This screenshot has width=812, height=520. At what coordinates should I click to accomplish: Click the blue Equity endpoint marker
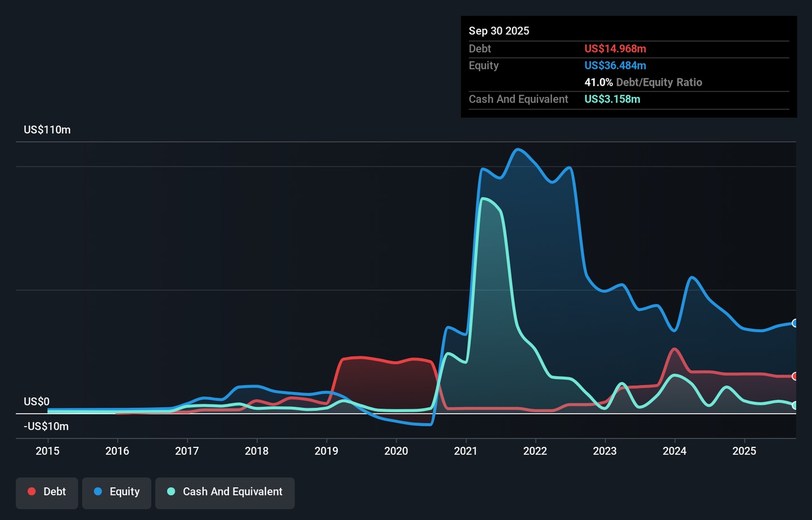[795, 323]
